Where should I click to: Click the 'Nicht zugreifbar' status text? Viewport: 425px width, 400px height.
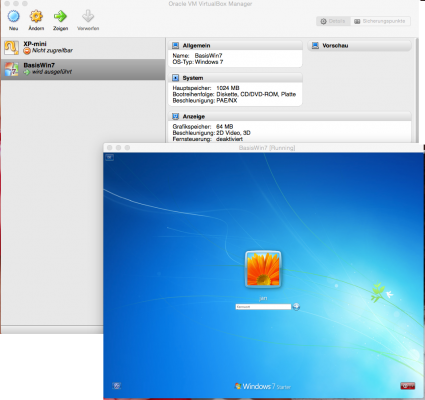tap(52, 51)
